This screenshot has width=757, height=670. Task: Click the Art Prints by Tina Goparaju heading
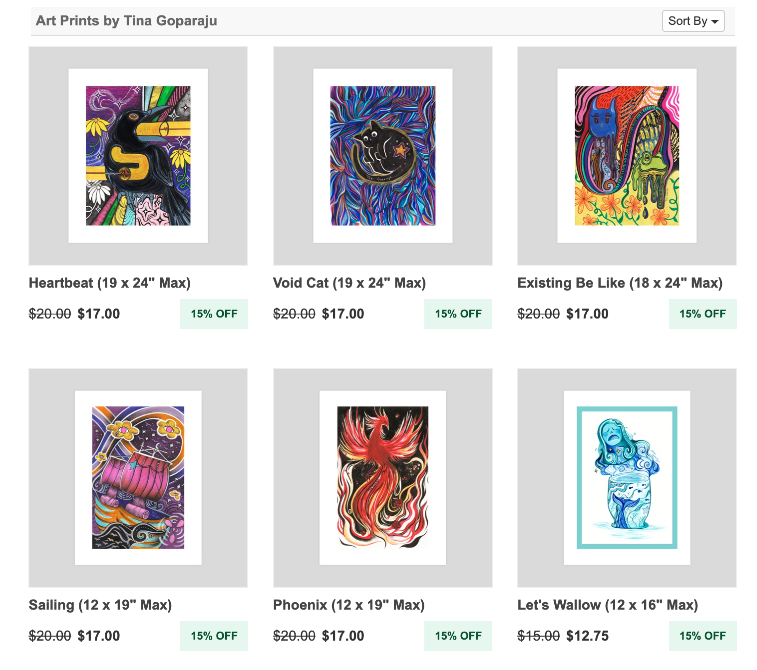(x=126, y=21)
